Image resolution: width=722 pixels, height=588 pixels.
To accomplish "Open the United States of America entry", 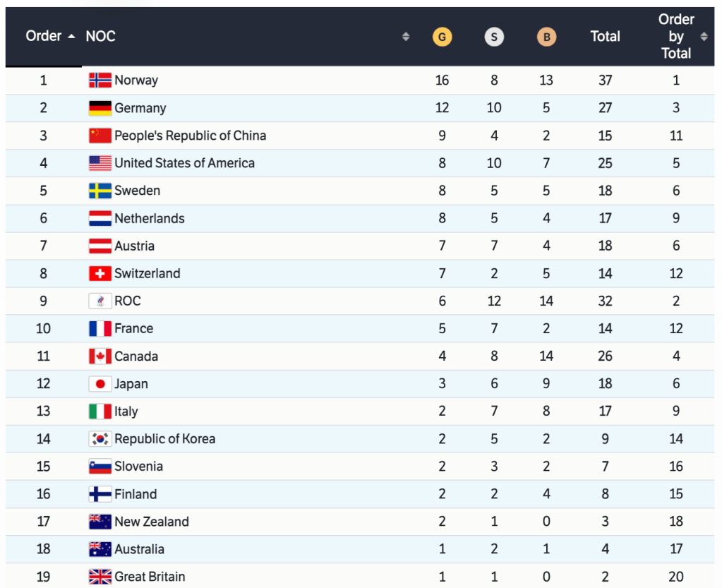I will click(x=184, y=163).
